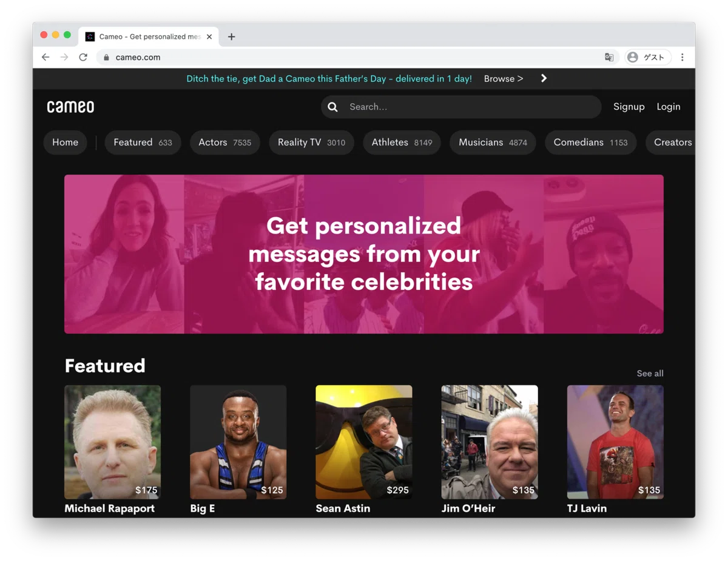Select the Reality TV 3010 category tab
Screen dimensions: 728x561
311,143
